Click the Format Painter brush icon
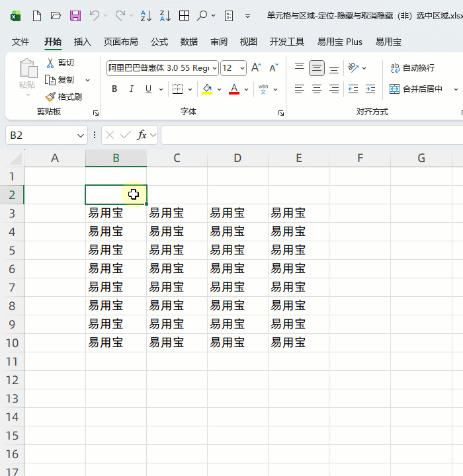 [x=51, y=97]
